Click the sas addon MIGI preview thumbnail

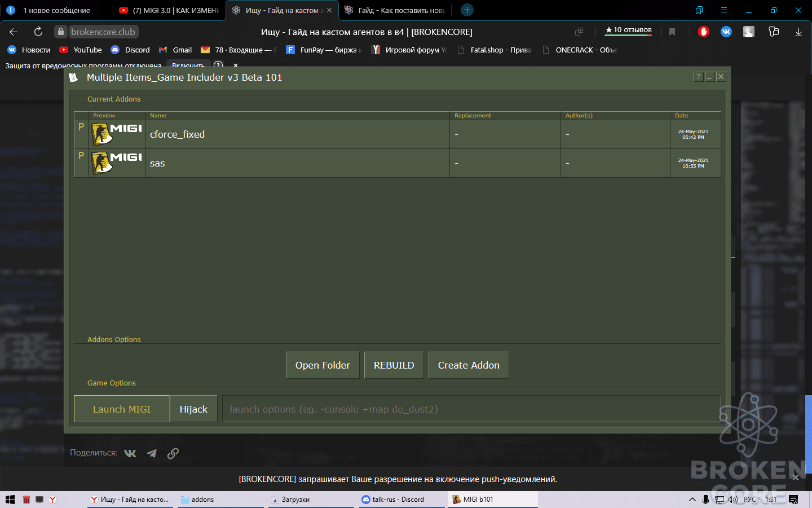[117, 163]
